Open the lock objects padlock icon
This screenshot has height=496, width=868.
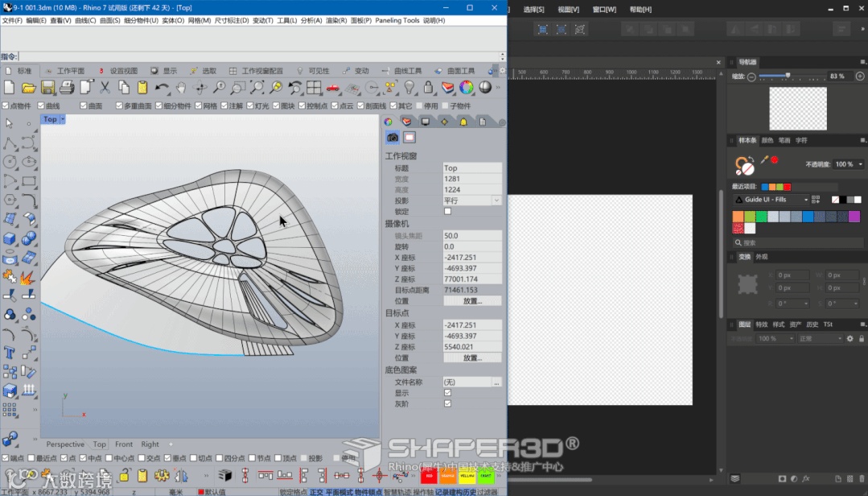coord(429,88)
